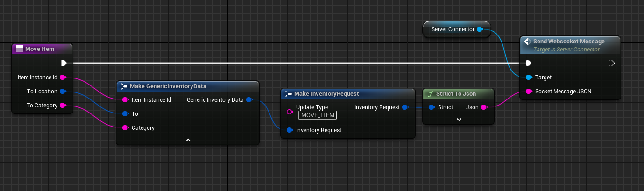Click Send Websocket Message execution output pin
644x191 pixels.
click(x=611, y=63)
